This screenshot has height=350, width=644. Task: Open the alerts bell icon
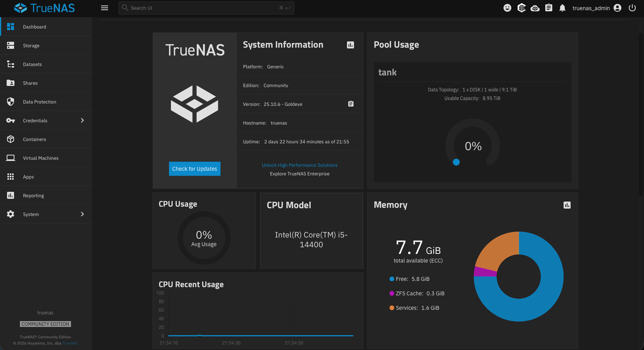[x=562, y=8]
